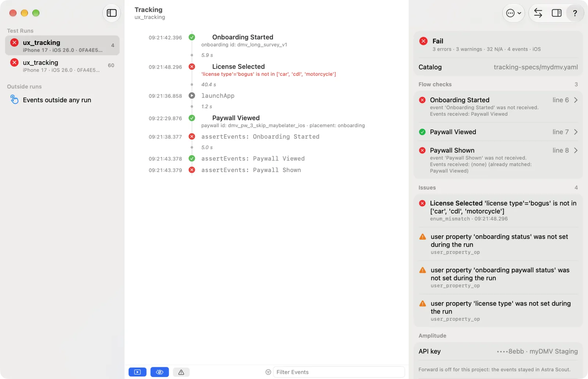Select the License Selected timeline event
This screenshot has height=379, width=588.
pos(239,67)
